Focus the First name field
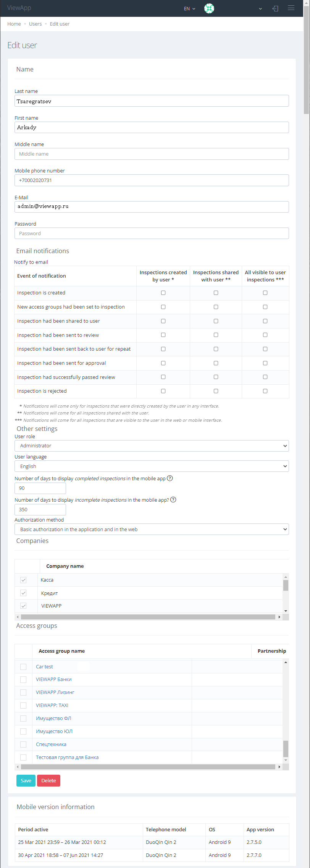 152,127
